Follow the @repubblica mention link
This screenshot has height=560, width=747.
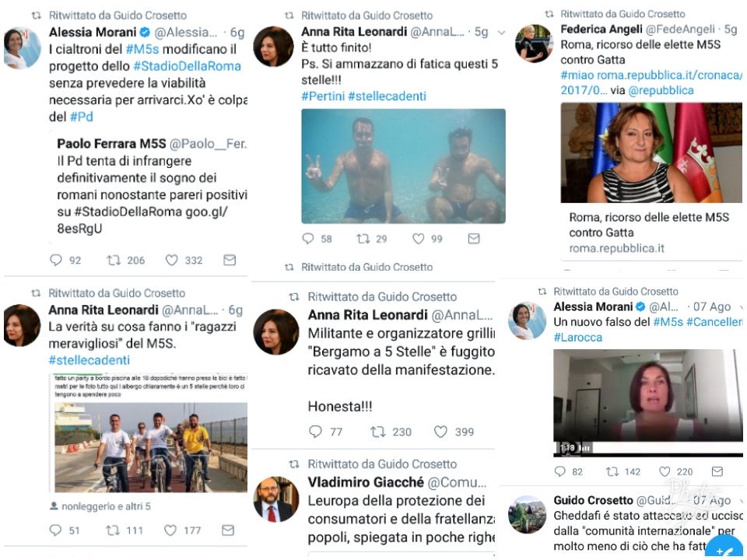point(661,90)
